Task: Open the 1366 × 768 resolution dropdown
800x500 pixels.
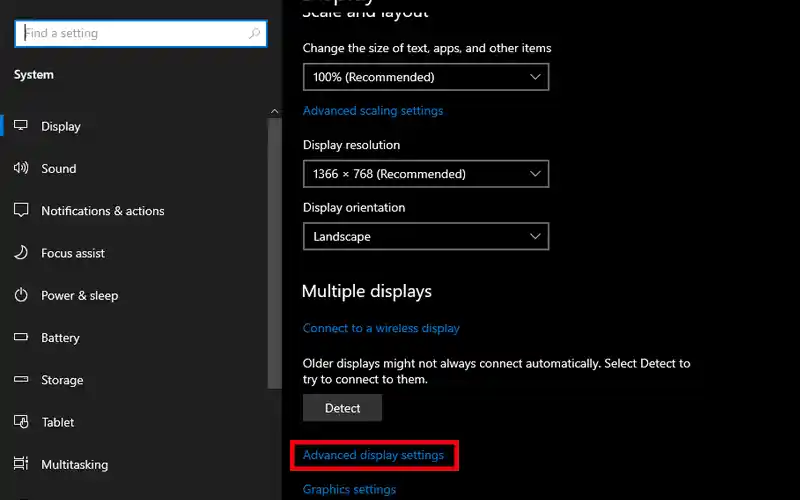Action: [426, 174]
